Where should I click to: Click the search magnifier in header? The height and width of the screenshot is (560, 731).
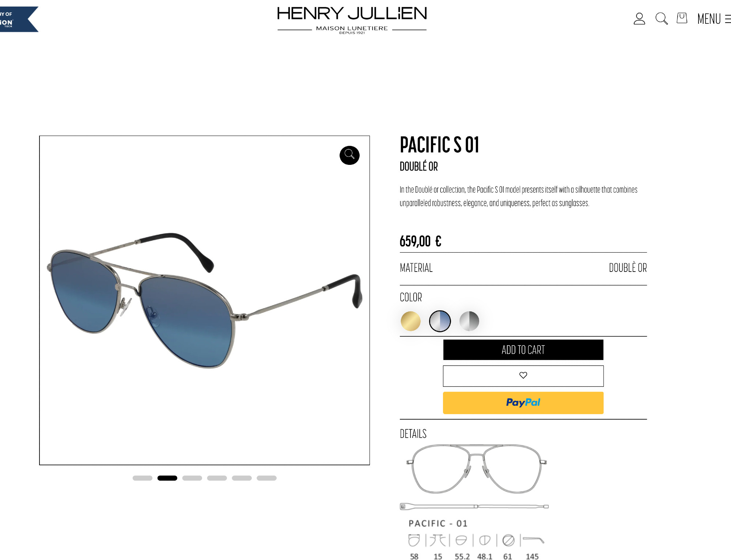pyautogui.click(x=662, y=18)
